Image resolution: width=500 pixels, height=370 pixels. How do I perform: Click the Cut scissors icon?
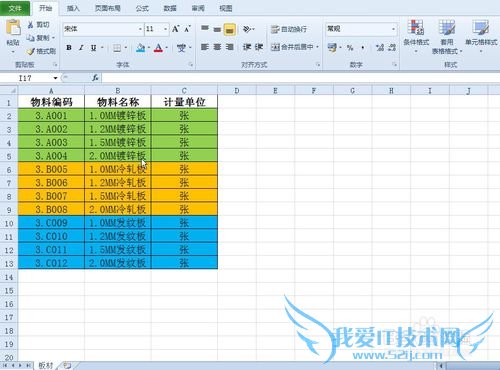pos(31,25)
